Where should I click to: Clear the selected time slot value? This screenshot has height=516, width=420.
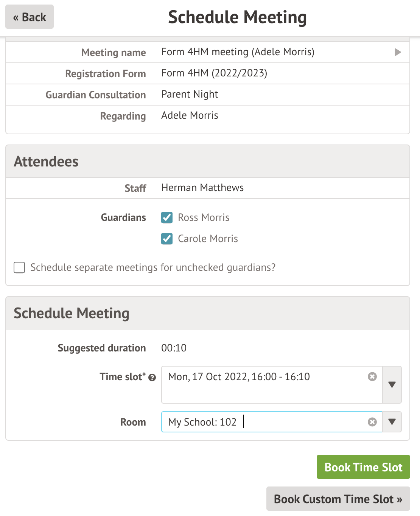point(372,376)
